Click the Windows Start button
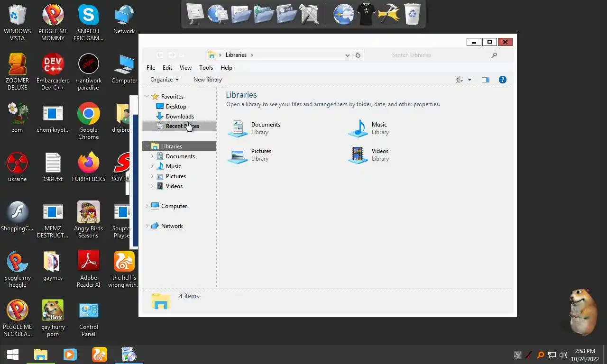The height and width of the screenshot is (364, 607). click(12, 355)
